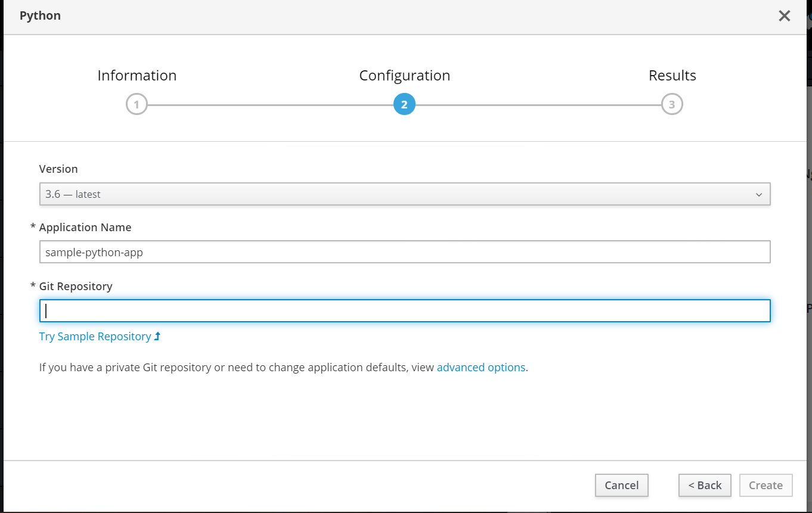Click the Information wizard step label
Screen dimensions: 812x513
[137, 75]
